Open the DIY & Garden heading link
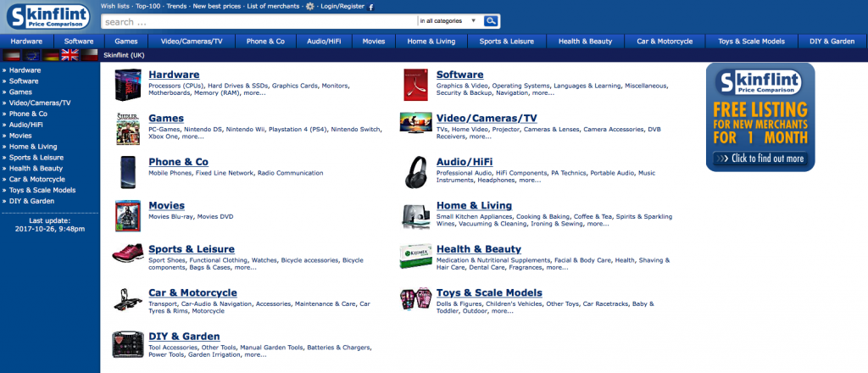 [184, 337]
